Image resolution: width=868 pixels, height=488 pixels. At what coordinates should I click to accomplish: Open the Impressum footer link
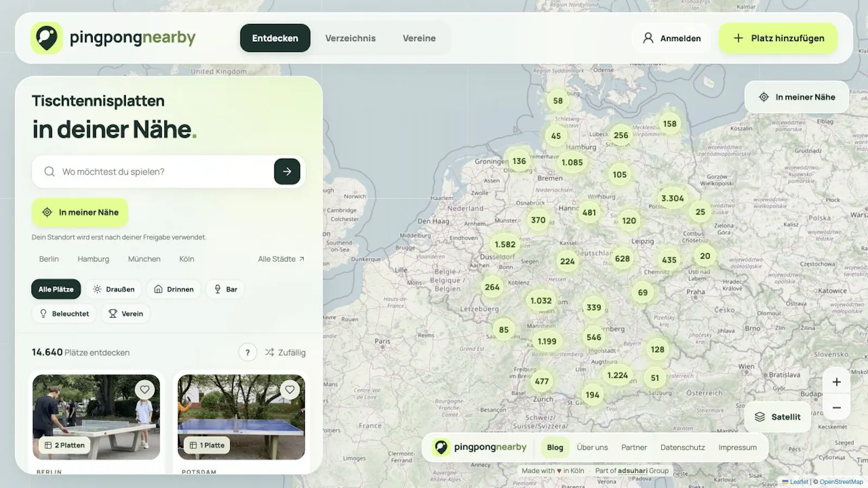(737, 447)
